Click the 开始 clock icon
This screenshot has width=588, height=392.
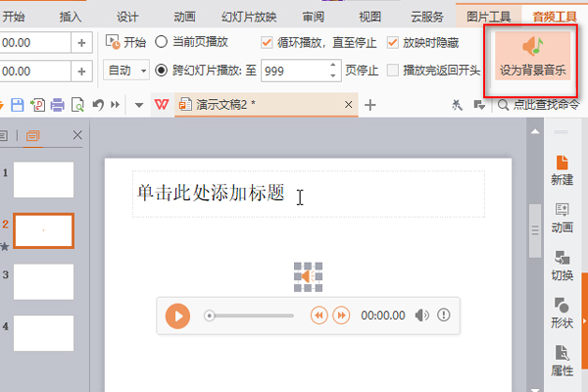click(113, 42)
